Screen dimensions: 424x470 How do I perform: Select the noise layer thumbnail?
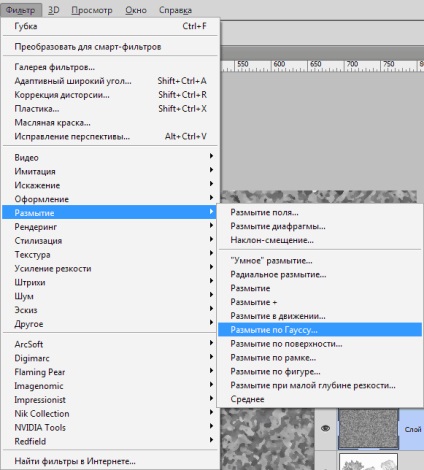[368, 428]
